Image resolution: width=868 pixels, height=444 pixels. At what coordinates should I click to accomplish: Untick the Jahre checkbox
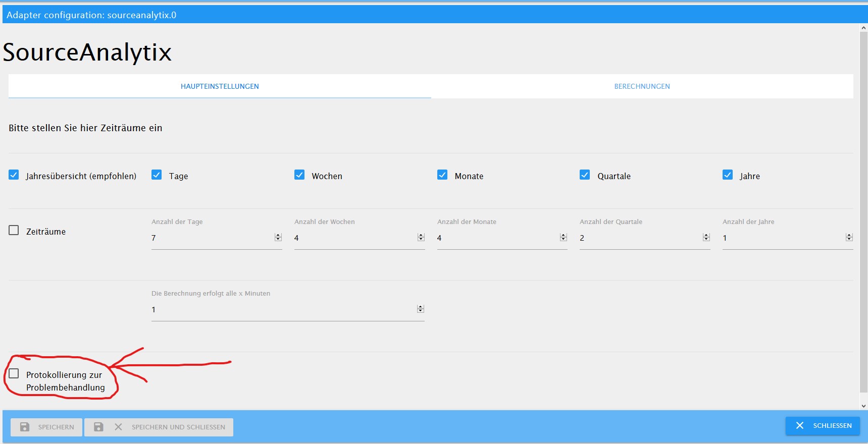point(728,175)
